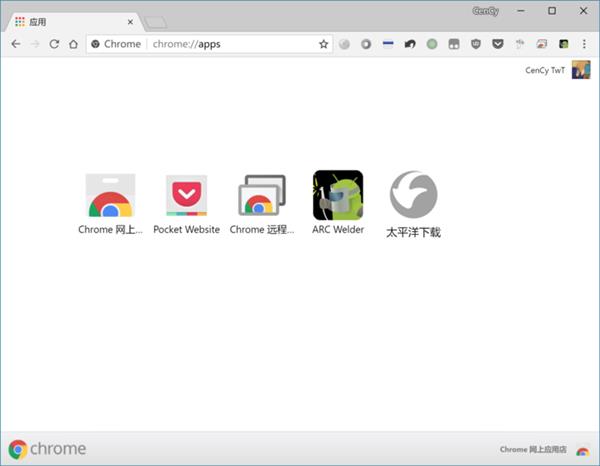Launch the Pocket Website app
This screenshot has width=600, height=466.
186,196
